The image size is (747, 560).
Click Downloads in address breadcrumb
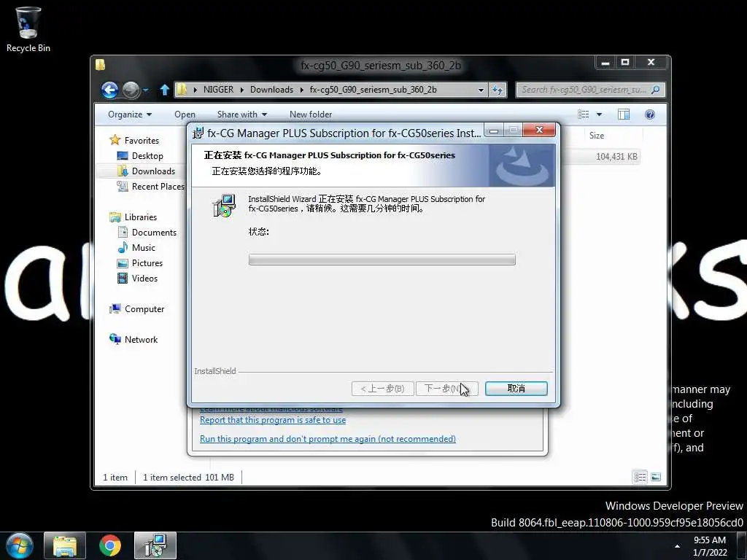click(271, 90)
